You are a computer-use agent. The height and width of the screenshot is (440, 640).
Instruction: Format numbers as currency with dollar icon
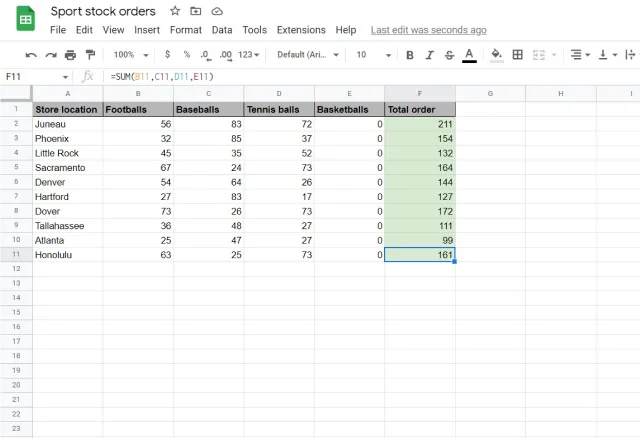(167, 54)
